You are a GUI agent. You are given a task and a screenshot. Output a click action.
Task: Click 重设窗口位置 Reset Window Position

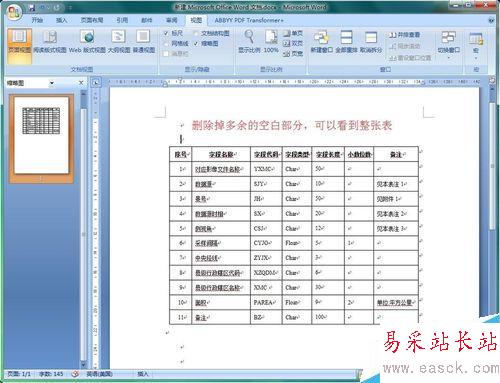tap(410, 58)
